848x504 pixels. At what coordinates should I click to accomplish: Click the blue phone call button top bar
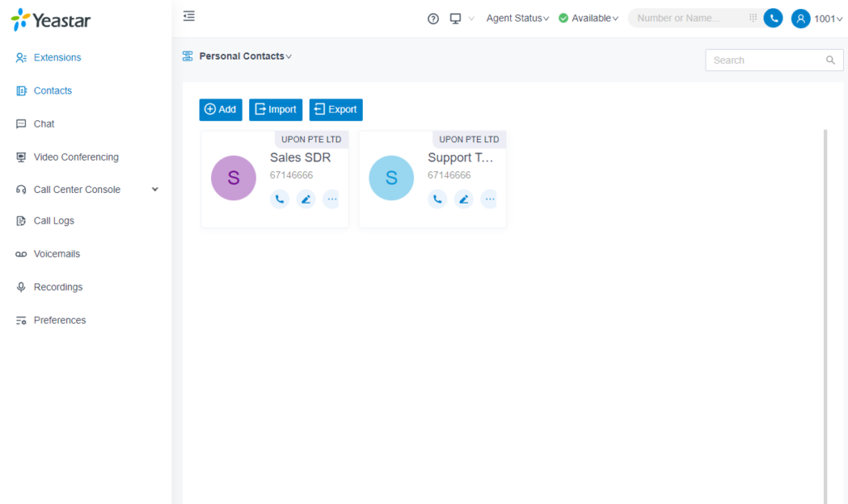click(773, 17)
